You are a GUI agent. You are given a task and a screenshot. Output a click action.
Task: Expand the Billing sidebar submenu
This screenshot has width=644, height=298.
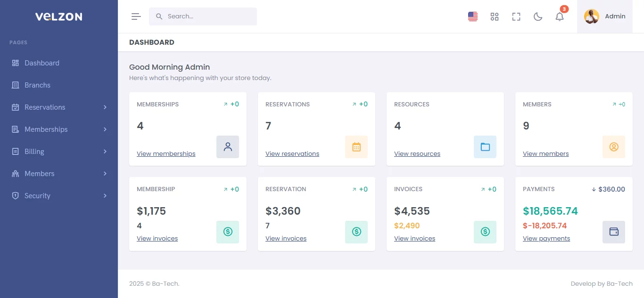point(59,152)
